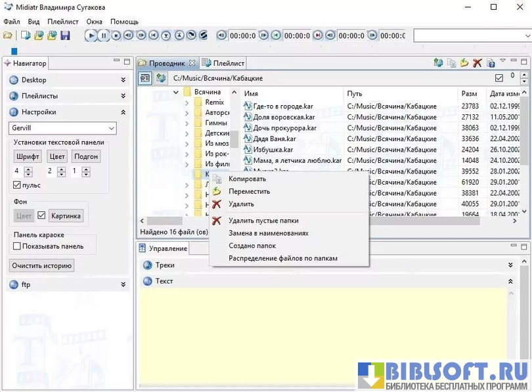
Task: Switch to the Плейлист tab
Action: pos(223,63)
